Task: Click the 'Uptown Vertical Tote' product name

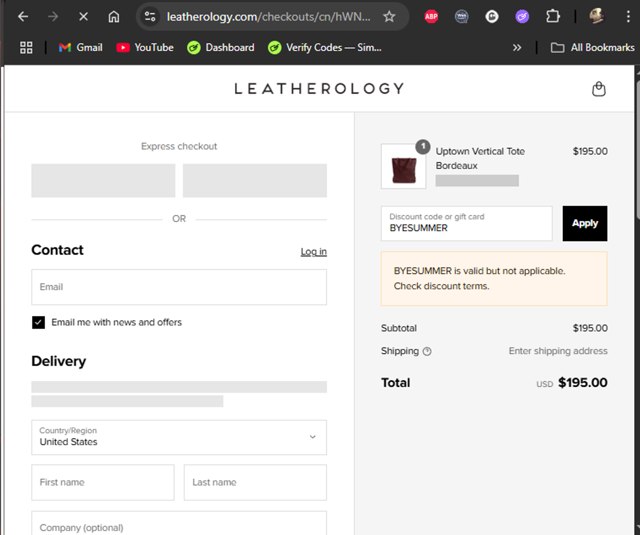Action: pos(480,151)
